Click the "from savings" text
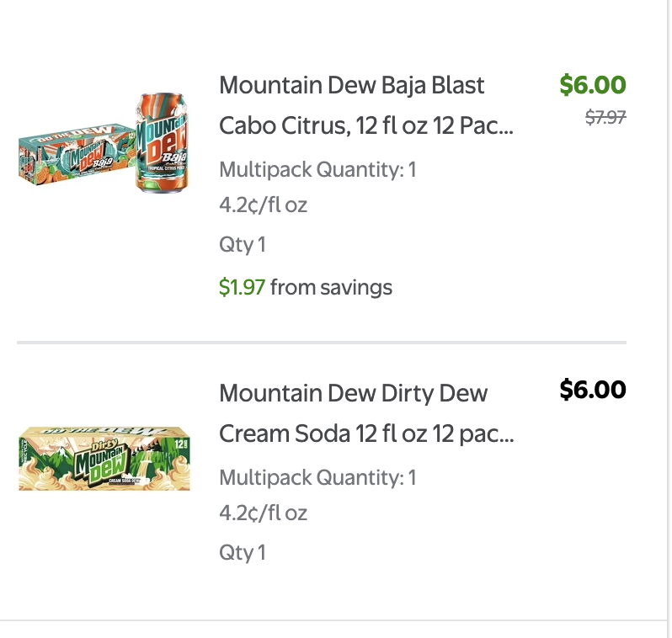 pyautogui.click(x=331, y=288)
